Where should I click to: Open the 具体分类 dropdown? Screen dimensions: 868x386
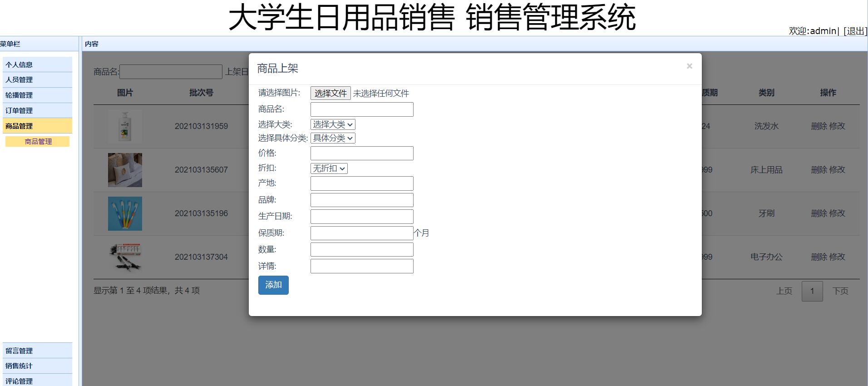coord(333,138)
